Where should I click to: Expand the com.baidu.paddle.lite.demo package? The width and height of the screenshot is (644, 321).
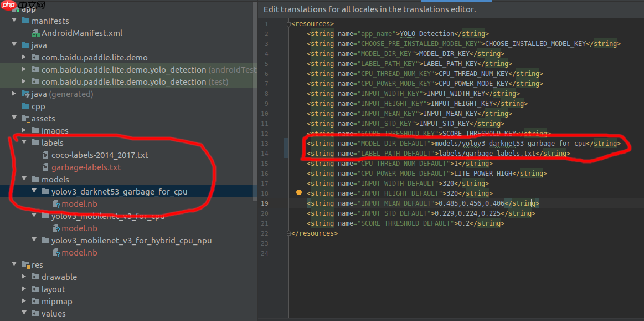coord(24,58)
